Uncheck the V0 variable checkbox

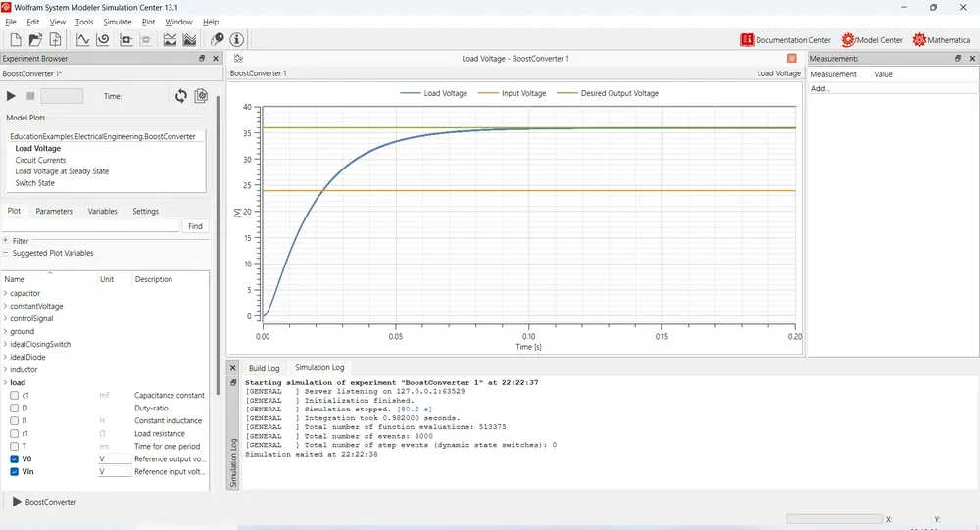[x=15, y=458]
